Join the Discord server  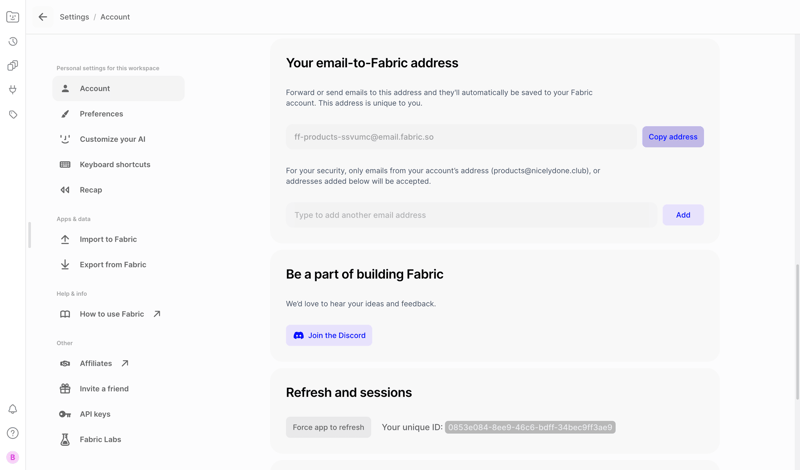pyautogui.click(x=329, y=335)
